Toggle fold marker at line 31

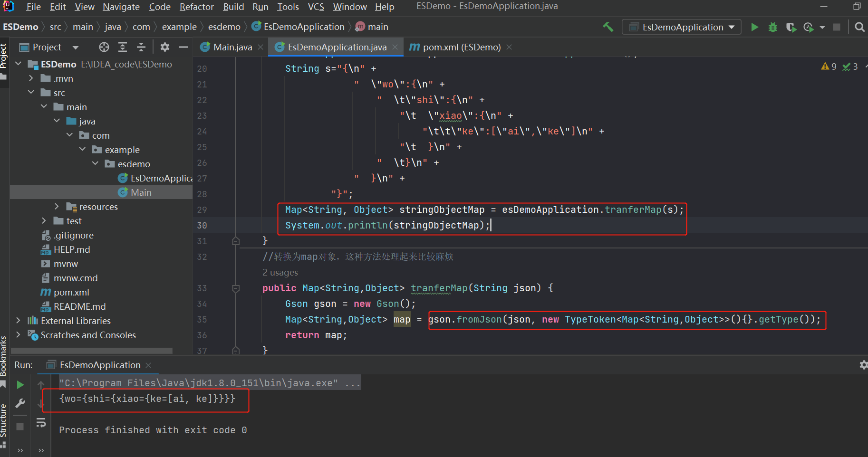pyautogui.click(x=236, y=241)
